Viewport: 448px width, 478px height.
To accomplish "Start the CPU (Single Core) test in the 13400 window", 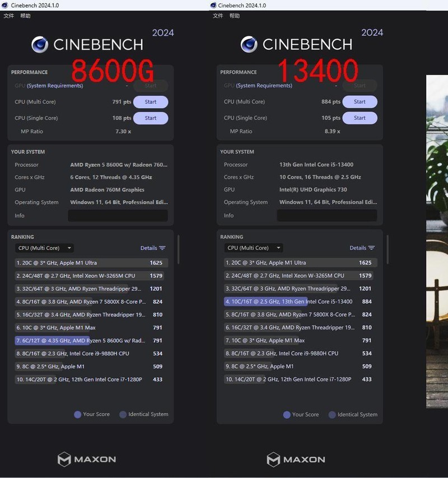I will click(x=360, y=118).
